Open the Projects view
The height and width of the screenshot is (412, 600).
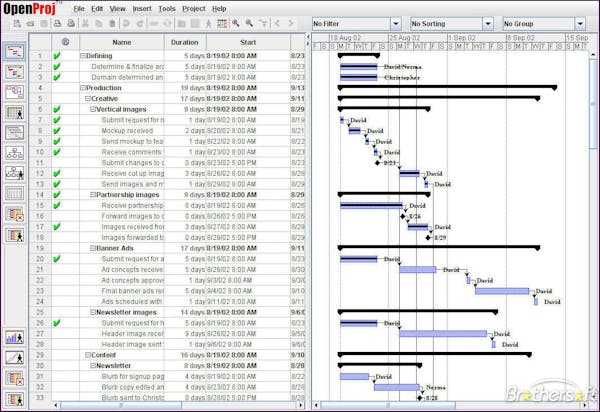(15, 133)
